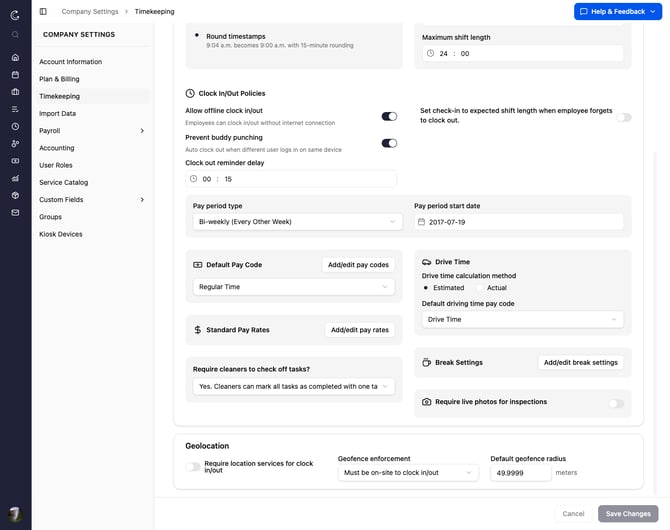The image size is (670, 530).
Task: Open the reports chart icon in sidebar
Action: pos(15,178)
